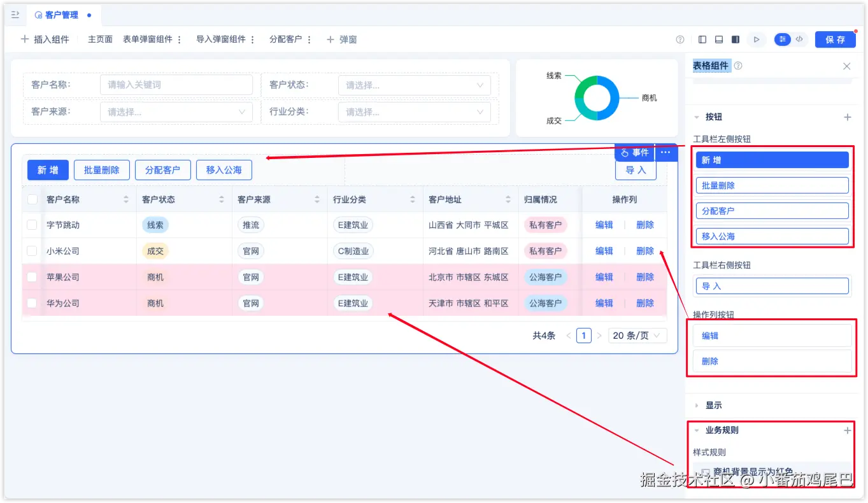Sort by the 客户状态 column sort icon
The image size is (868, 503).
[x=222, y=199]
